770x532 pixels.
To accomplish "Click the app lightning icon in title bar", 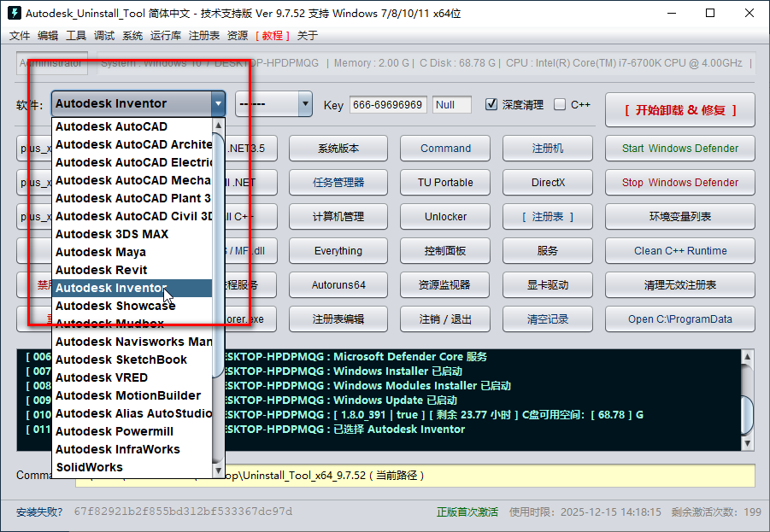I will (x=15, y=13).
